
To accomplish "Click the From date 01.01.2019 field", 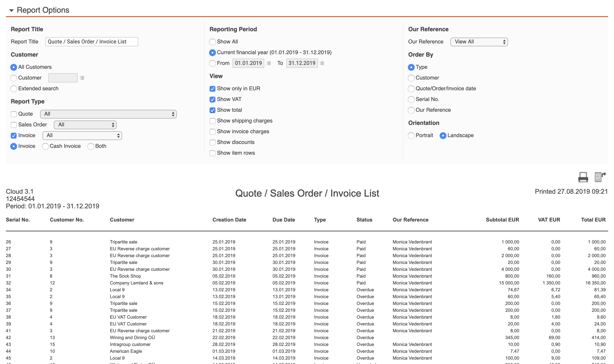I will coord(248,63).
